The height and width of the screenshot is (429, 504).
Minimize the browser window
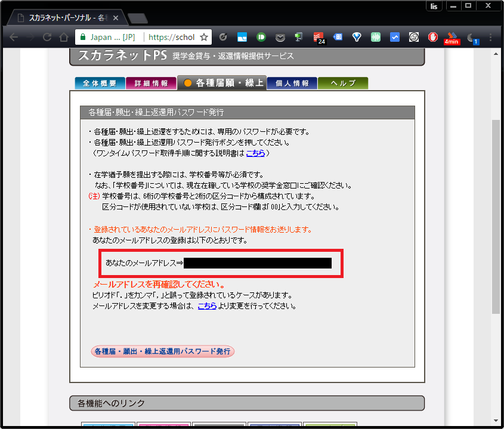point(453,6)
